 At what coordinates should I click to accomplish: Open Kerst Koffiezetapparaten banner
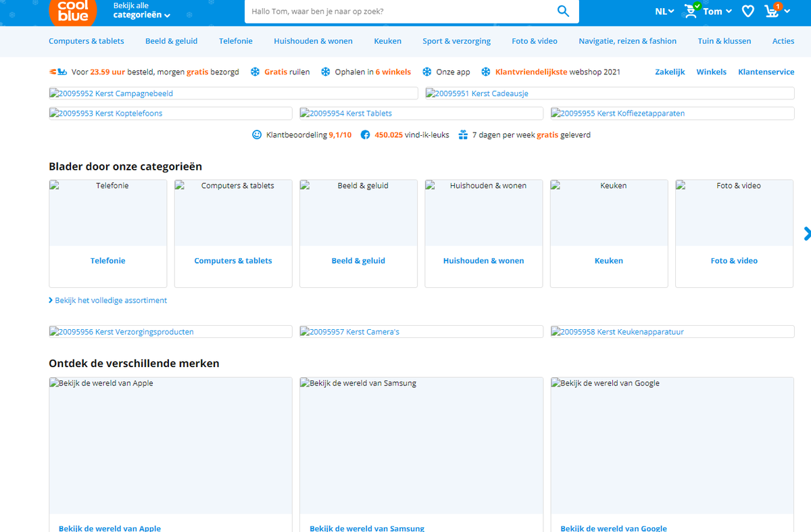672,114
